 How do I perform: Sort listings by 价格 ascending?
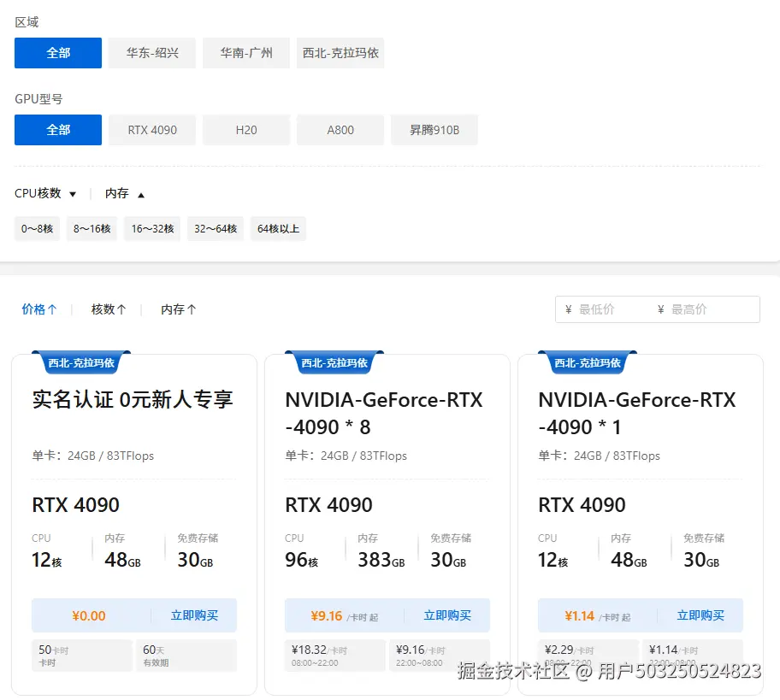pos(38,309)
